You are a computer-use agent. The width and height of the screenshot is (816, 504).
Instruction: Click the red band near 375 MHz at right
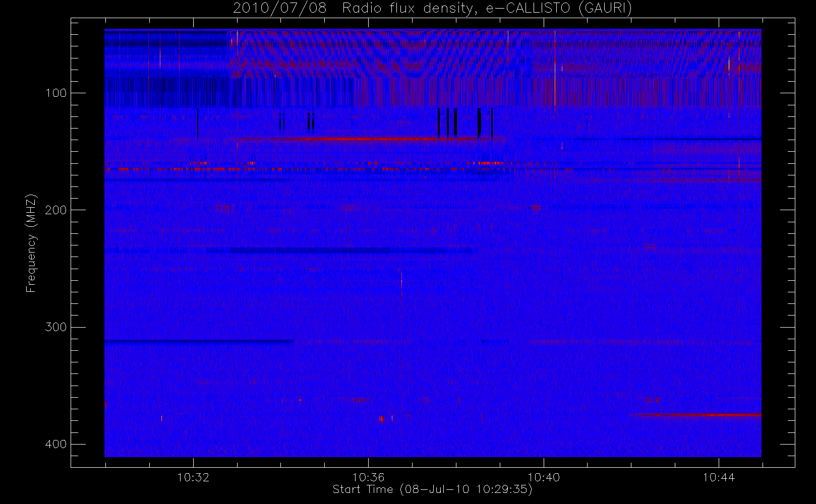tap(695, 415)
